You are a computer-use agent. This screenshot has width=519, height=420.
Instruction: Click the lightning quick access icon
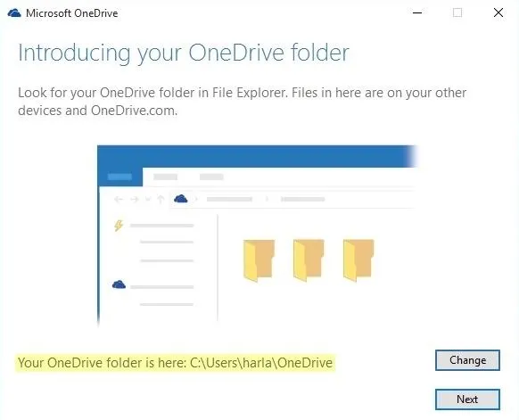coord(119,226)
